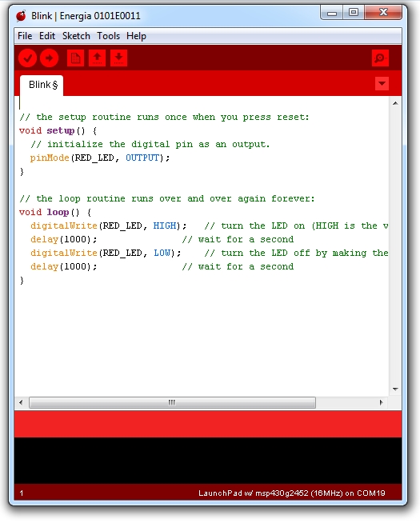Click the Verify checkmark icon
The image size is (420, 523).
click(27, 58)
